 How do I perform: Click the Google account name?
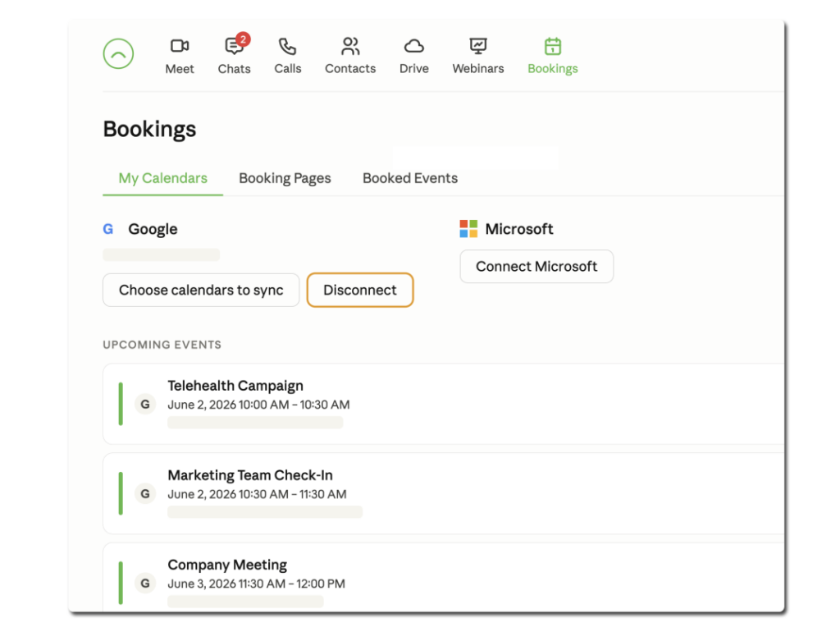tap(153, 229)
